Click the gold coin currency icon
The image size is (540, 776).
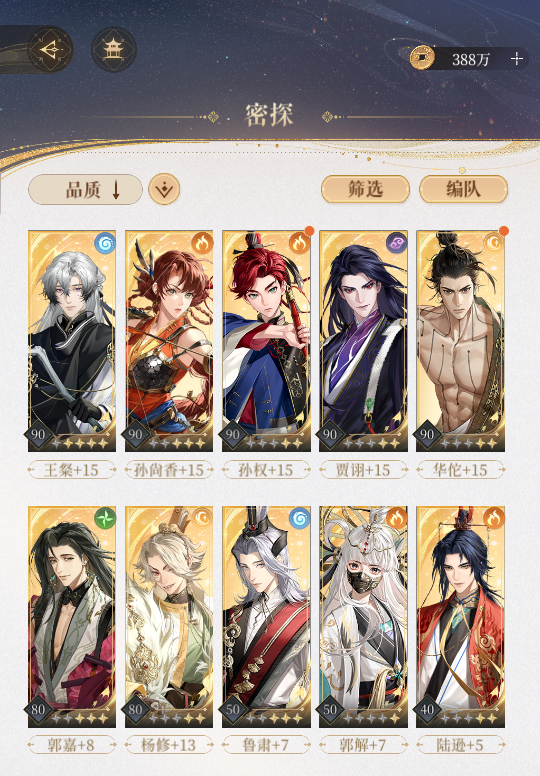[422, 58]
